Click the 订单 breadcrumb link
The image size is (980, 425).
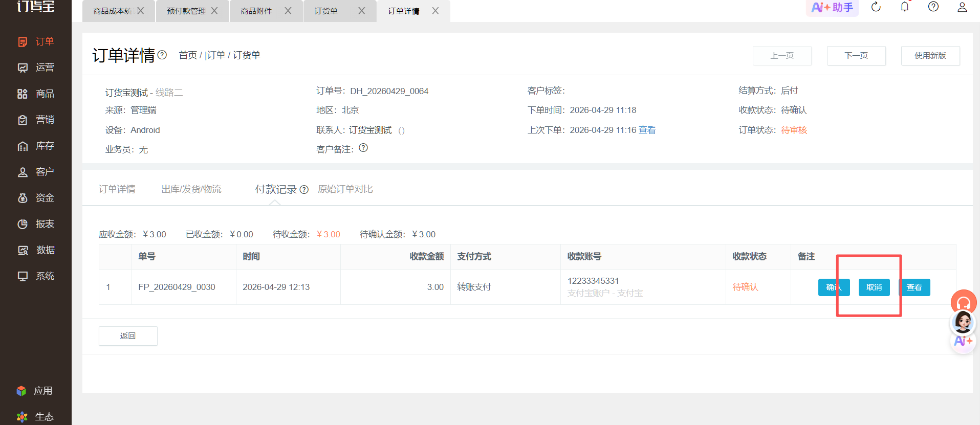[216, 55]
